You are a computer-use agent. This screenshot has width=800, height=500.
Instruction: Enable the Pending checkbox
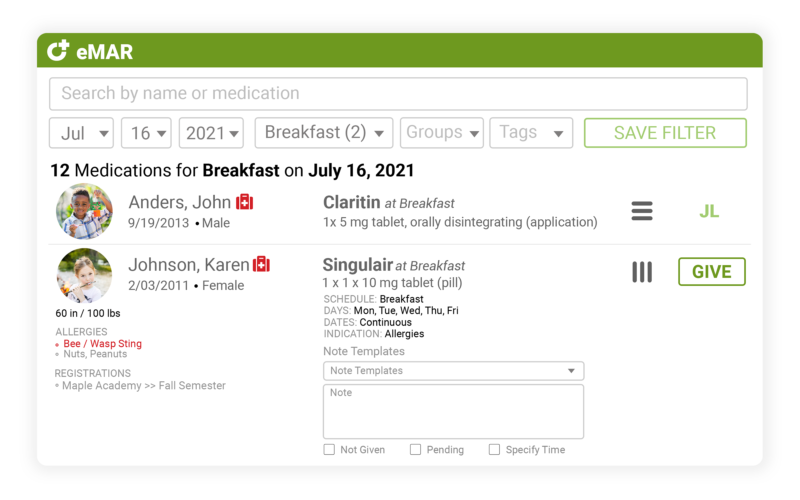coord(416,450)
